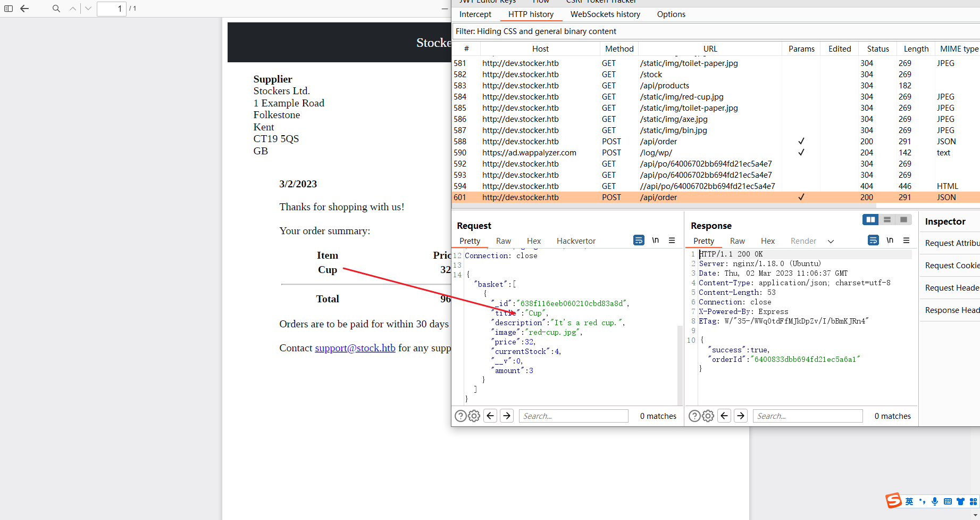Open the Hackvertor tab in Request pane
This screenshot has height=520, width=980.
(x=576, y=241)
